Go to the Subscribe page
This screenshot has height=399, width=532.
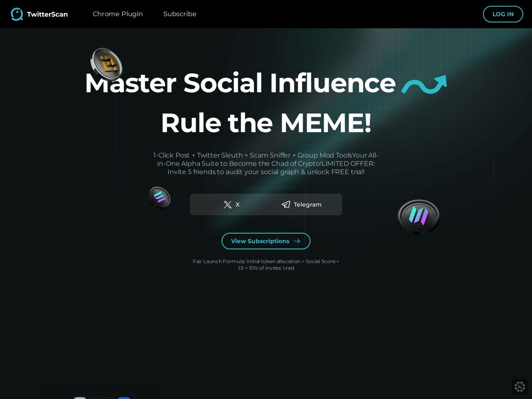pos(180,14)
